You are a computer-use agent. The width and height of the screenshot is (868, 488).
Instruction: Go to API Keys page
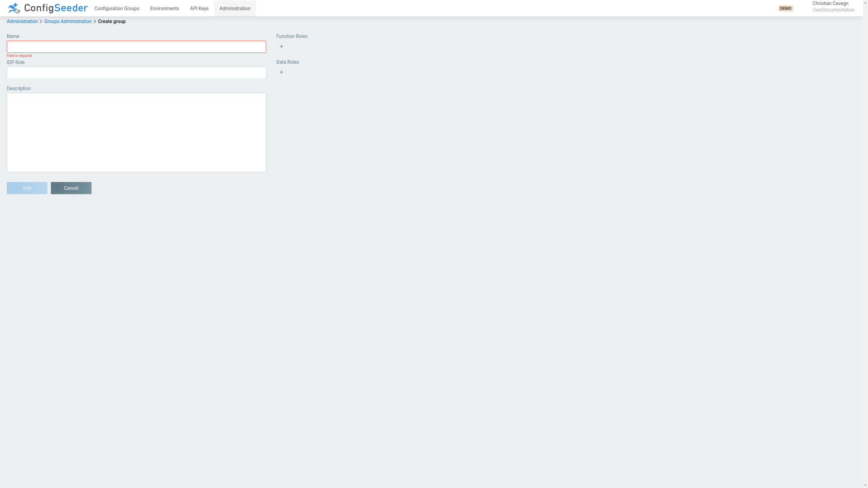coord(199,8)
